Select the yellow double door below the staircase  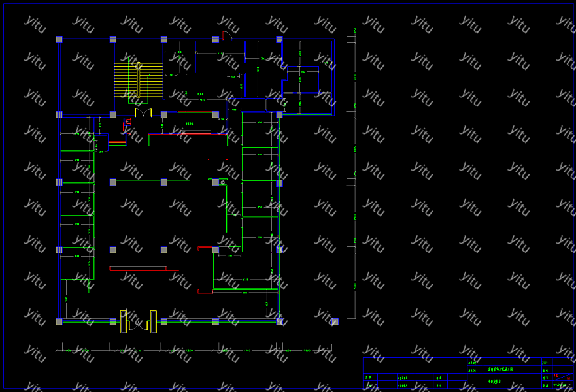[x=143, y=113]
